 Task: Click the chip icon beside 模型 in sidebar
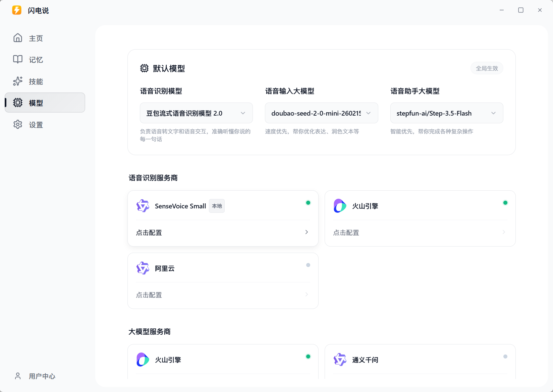[x=18, y=103]
